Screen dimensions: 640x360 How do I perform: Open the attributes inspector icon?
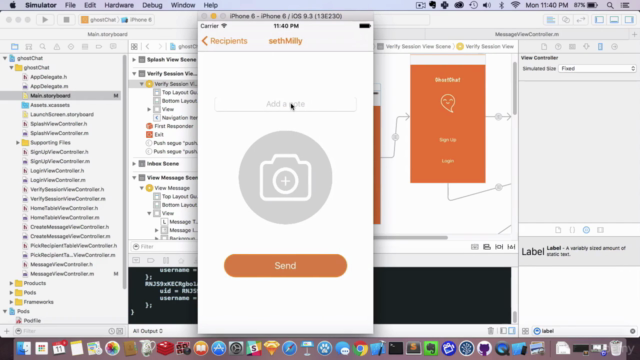click(586, 47)
